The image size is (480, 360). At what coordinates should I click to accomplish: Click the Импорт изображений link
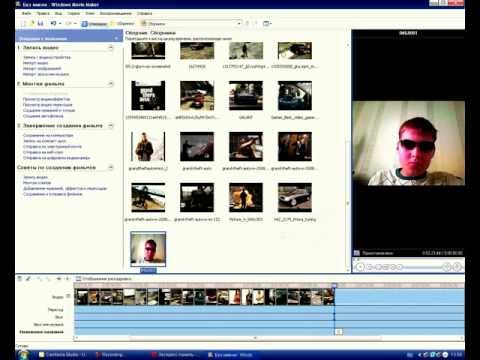pos(42,69)
